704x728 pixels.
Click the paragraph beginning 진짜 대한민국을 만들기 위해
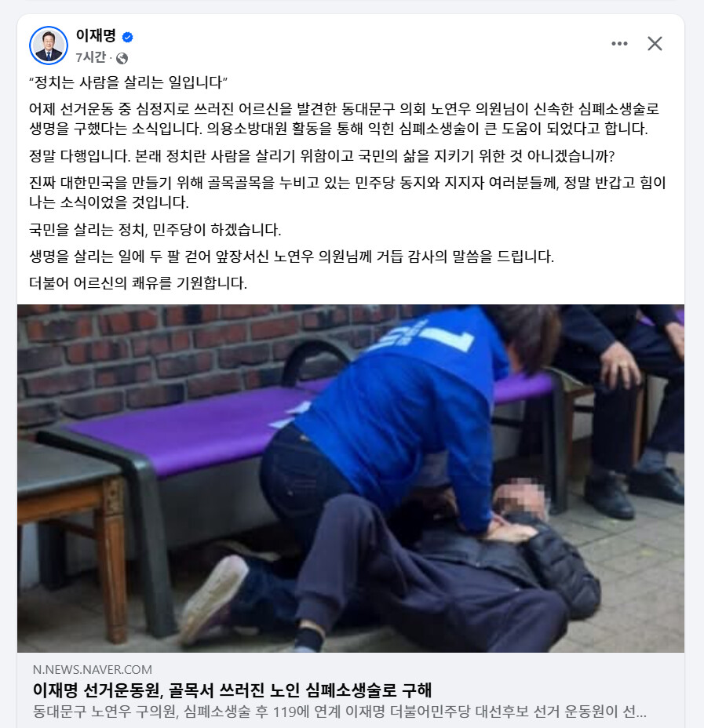coord(348,192)
